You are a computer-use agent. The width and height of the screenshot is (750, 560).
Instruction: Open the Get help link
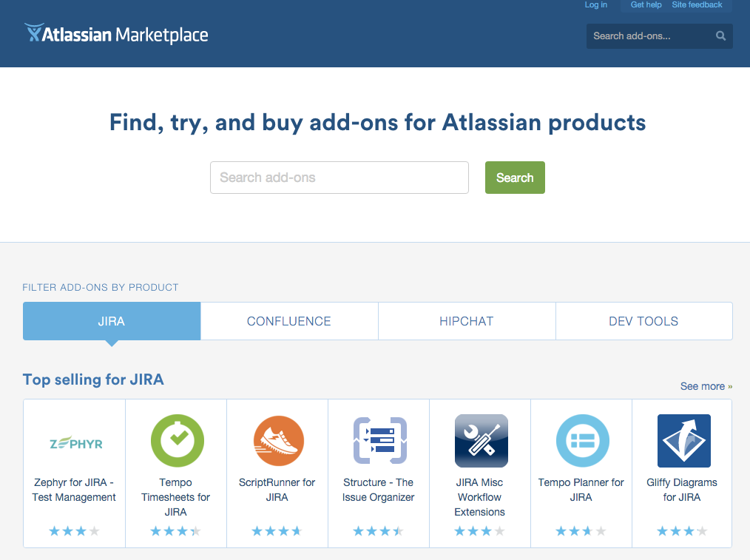coord(646,4)
